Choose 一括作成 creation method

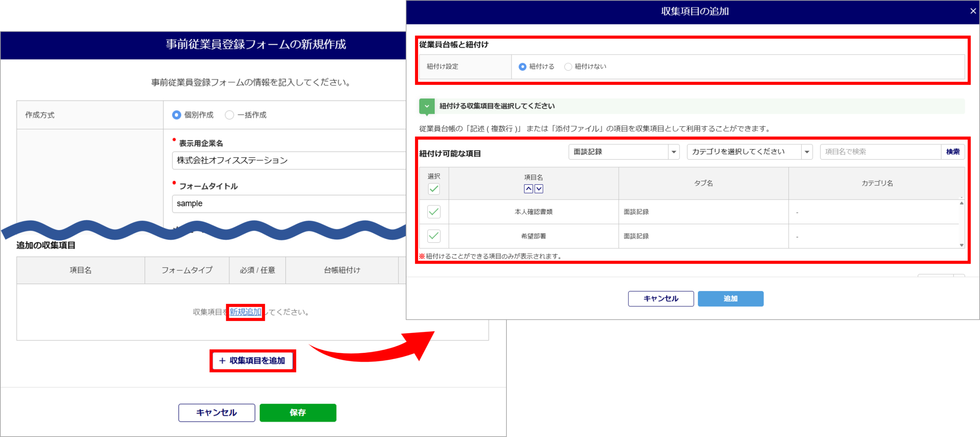229,115
